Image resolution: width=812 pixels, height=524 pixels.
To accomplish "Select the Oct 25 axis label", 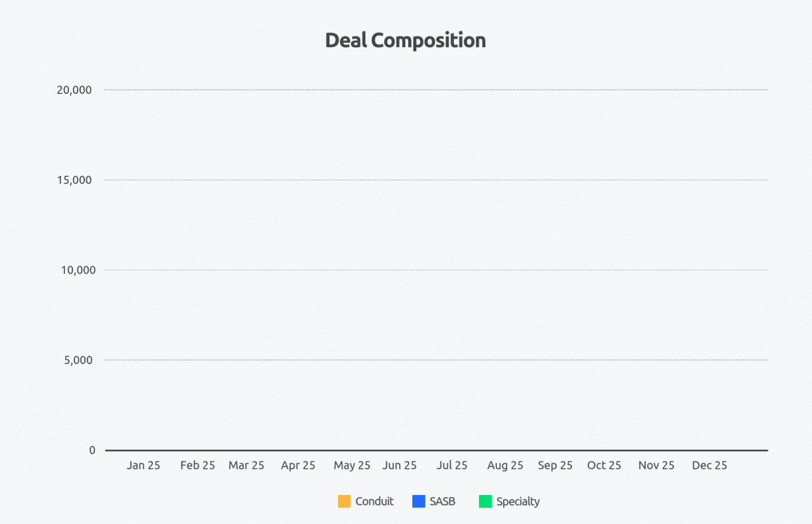I will click(604, 465).
